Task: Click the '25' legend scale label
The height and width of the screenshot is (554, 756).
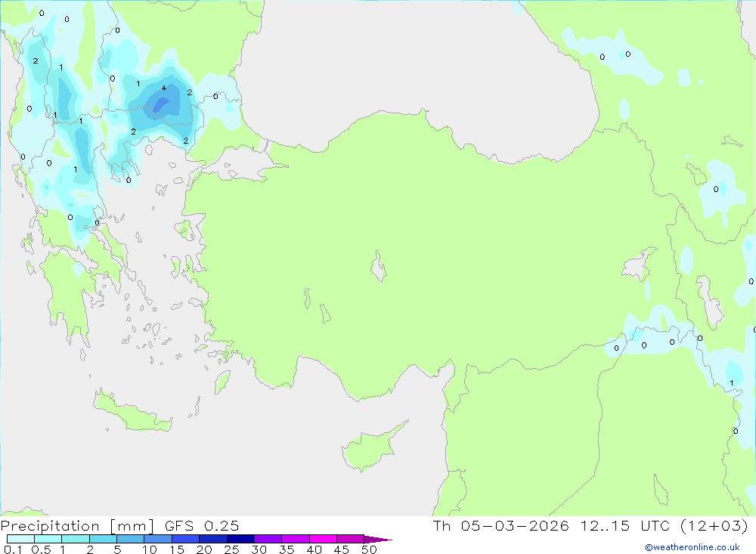Action: click(232, 549)
